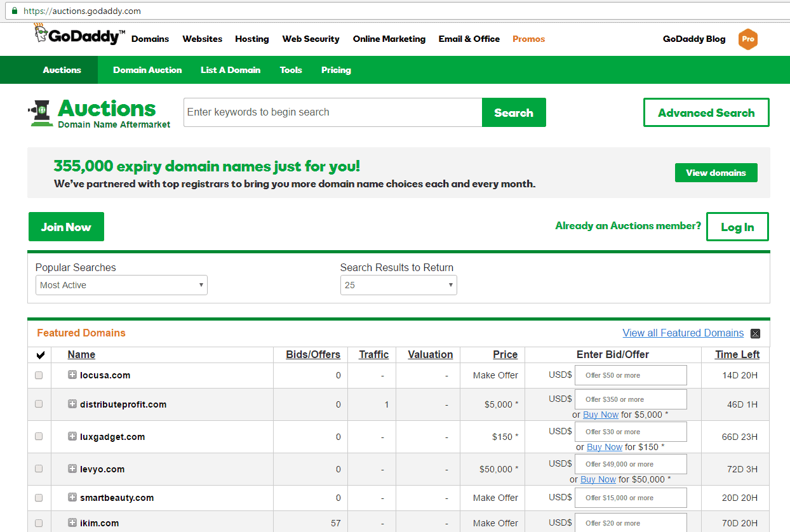Click the offer field for smartbeauty.com

(x=631, y=498)
